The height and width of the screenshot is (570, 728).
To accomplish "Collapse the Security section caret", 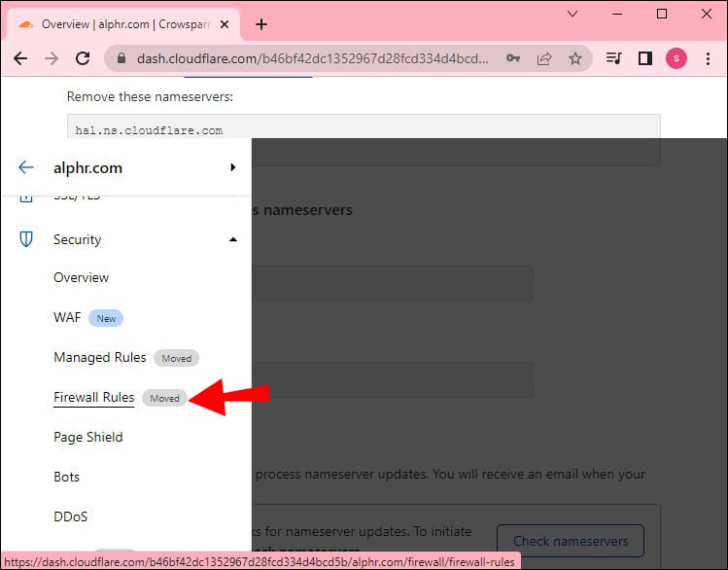I will 233,239.
